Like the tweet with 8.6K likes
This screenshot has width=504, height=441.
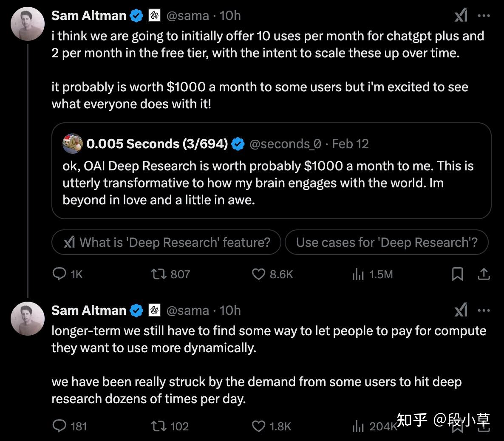pyautogui.click(x=258, y=274)
